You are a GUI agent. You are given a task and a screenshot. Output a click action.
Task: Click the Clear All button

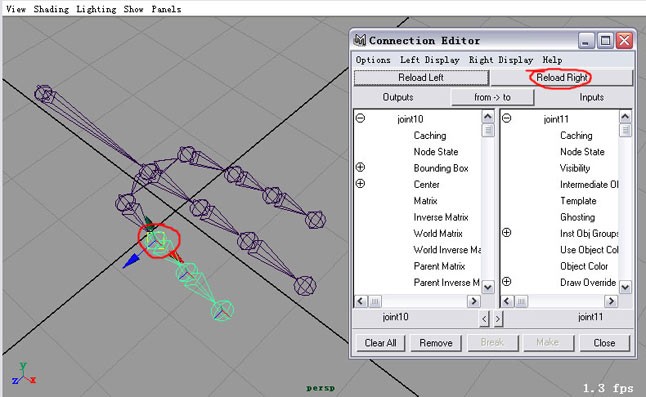[x=380, y=343]
